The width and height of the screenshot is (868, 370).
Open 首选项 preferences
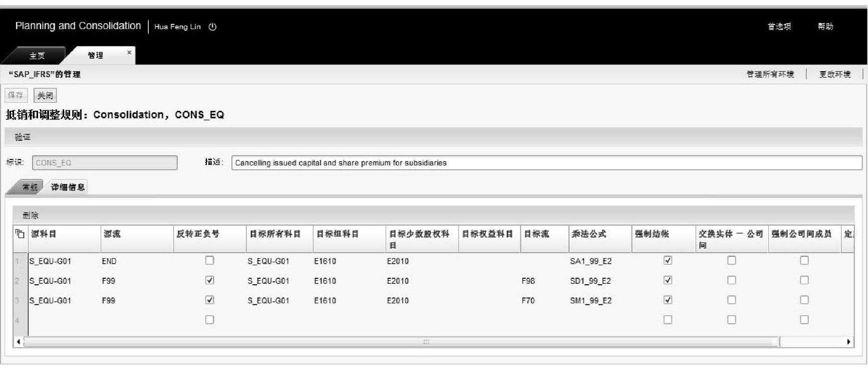pyautogui.click(x=779, y=27)
